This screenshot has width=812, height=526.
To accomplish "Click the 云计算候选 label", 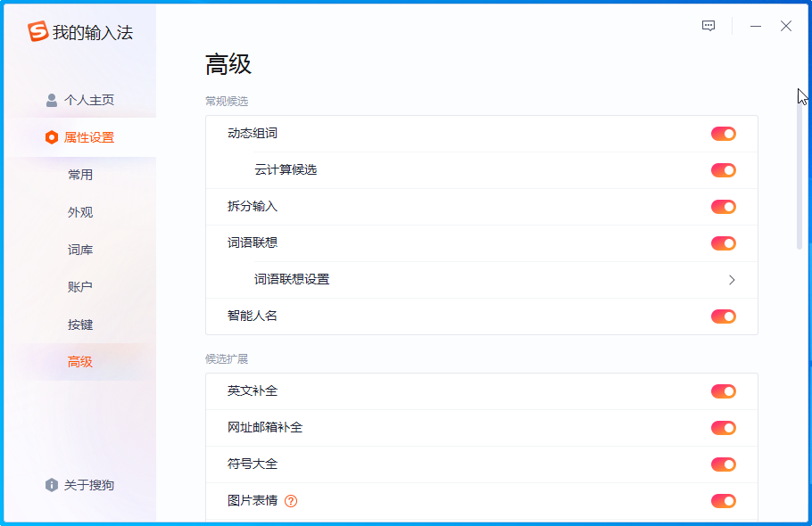I will pyautogui.click(x=286, y=170).
